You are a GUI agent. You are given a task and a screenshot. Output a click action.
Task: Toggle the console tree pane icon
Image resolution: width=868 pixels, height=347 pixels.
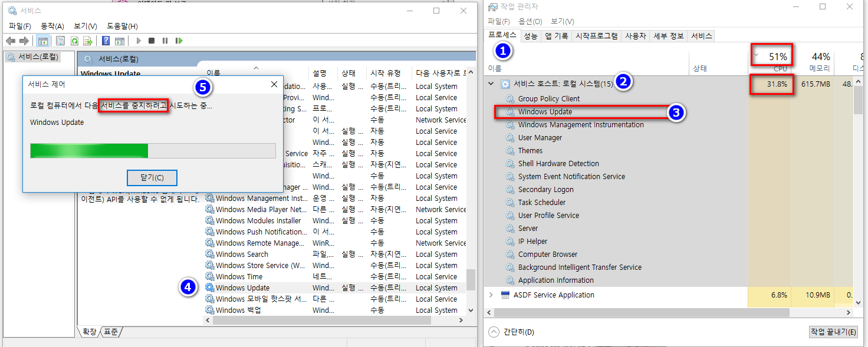coord(42,41)
